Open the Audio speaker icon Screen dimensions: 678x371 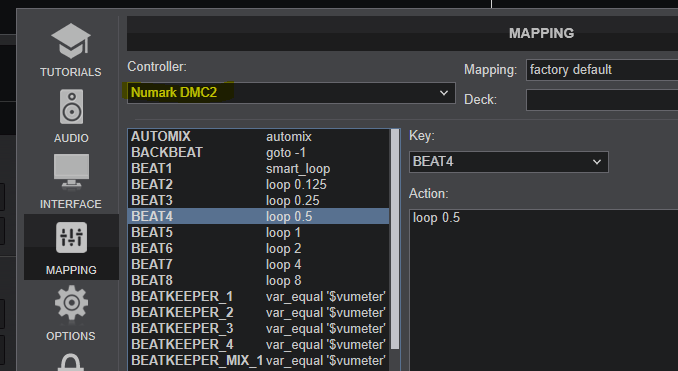point(71,107)
